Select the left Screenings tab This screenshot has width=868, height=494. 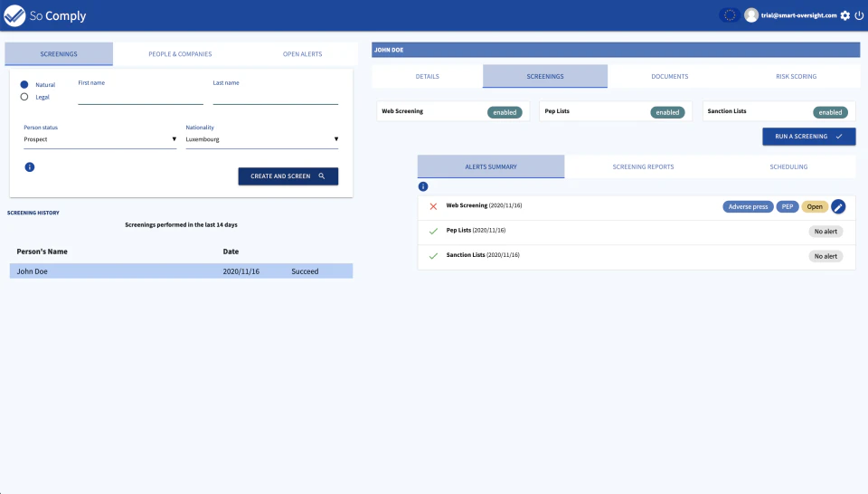pos(59,54)
